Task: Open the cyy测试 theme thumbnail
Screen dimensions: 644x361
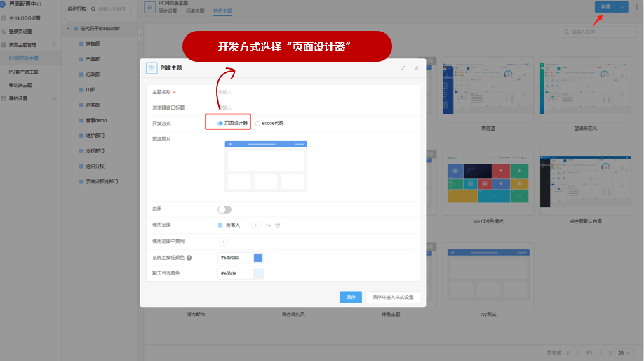Action: 488,275
